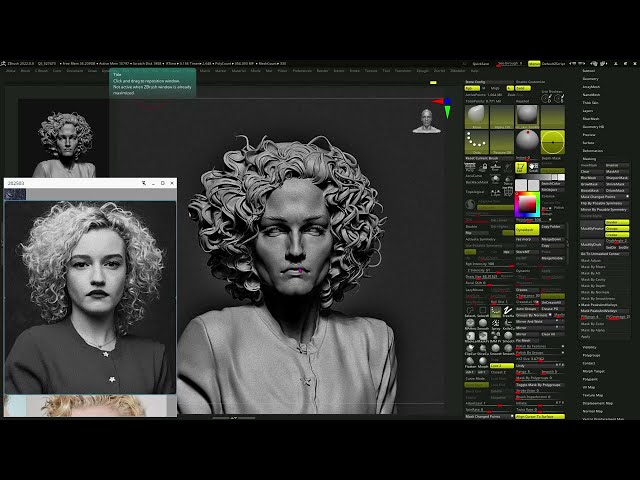Click the Edit mode icon
This screenshot has height=480, width=640.
coord(521,167)
